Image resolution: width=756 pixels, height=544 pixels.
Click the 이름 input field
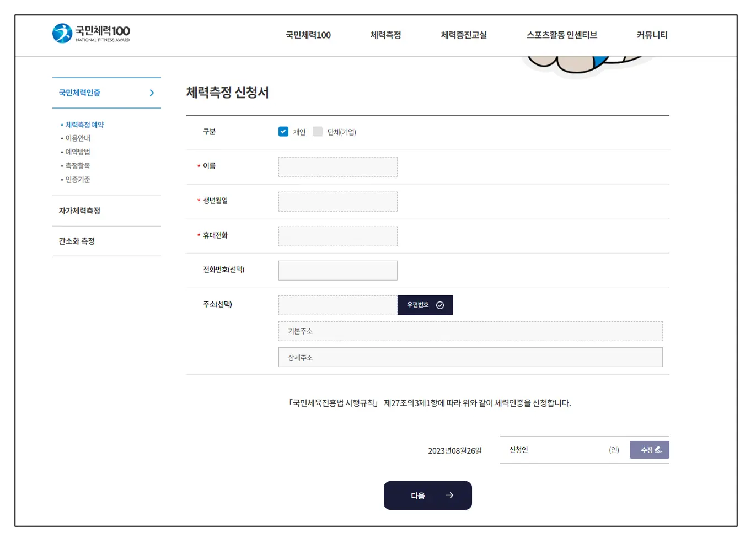click(337, 166)
